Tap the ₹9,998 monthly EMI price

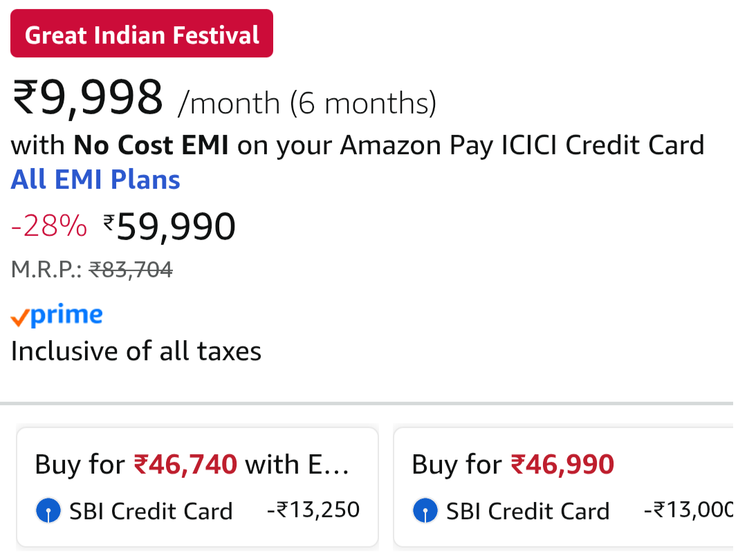tap(88, 99)
